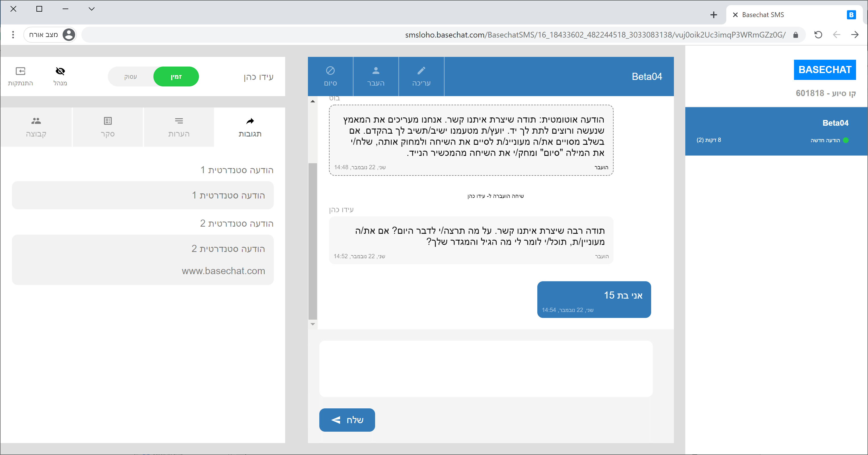Click inside the message text box
Viewport: 868px width, 455px height.
tap(486, 369)
